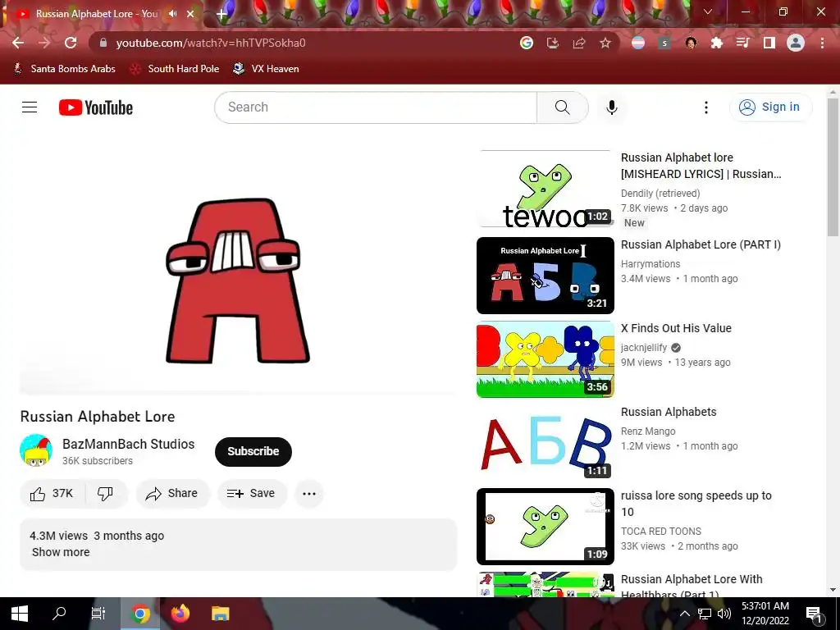Open Russian Alphabet Lore (PART I) thumbnail
This screenshot has height=630, width=840.
[545, 276]
